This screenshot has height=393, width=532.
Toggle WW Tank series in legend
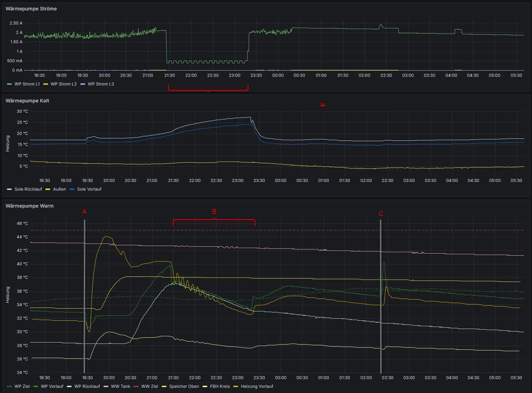(121, 386)
